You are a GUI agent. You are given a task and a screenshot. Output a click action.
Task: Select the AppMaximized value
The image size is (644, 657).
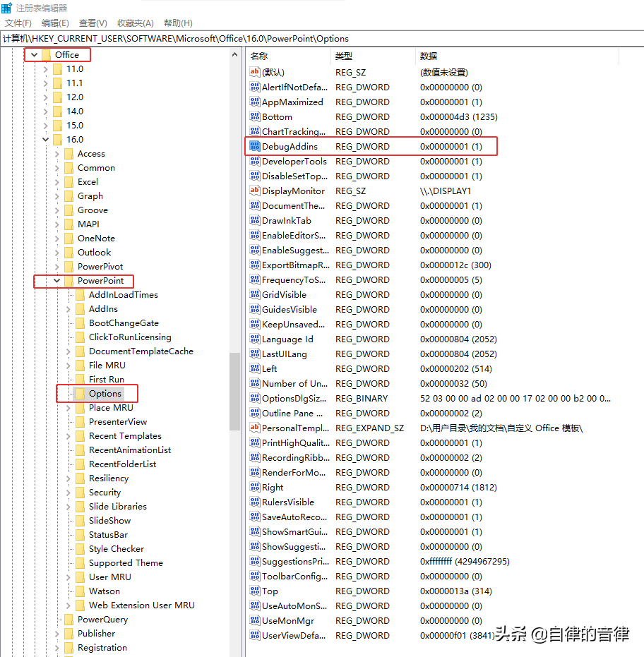pyautogui.click(x=292, y=102)
